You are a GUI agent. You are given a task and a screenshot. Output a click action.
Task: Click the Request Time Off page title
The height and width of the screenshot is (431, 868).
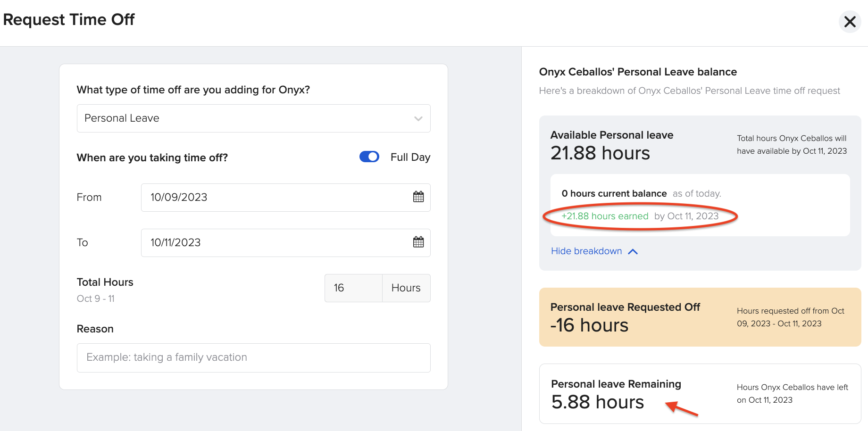pos(69,20)
